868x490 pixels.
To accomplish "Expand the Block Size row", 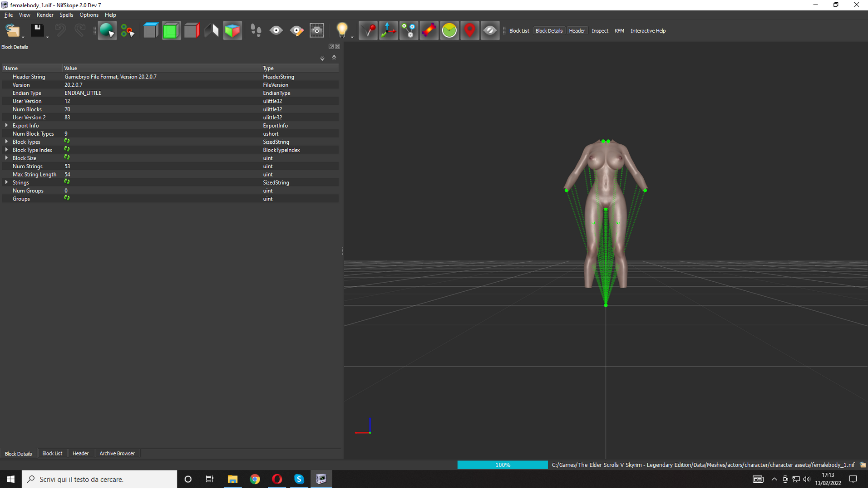I will pyautogui.click(x=6, y=158).
